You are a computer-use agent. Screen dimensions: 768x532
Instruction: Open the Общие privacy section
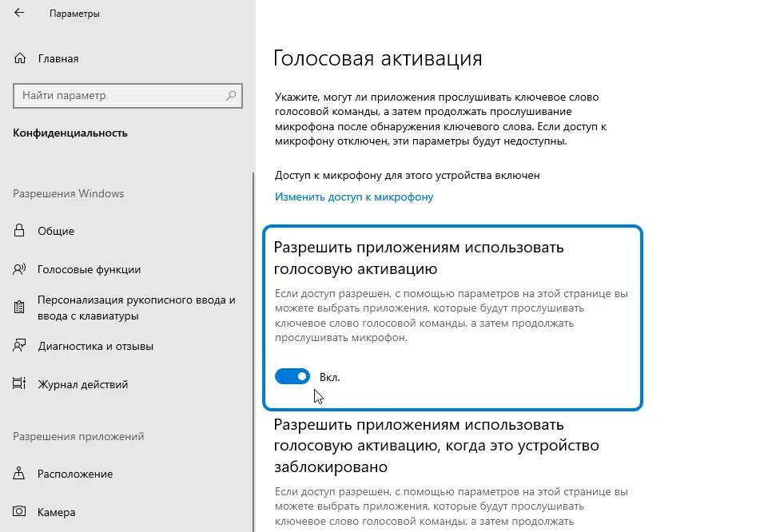[x=56, y=231]
